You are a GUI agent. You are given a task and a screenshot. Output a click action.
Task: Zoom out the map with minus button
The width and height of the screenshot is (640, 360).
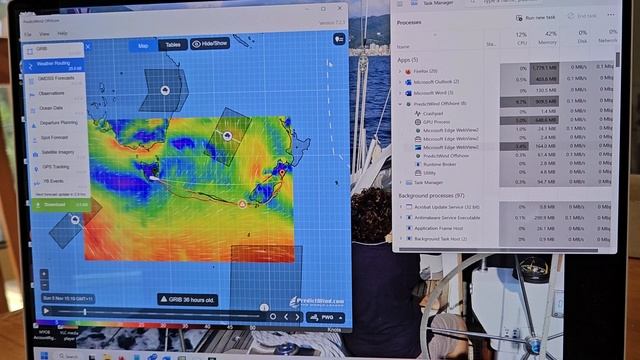(x=44, y=285)
